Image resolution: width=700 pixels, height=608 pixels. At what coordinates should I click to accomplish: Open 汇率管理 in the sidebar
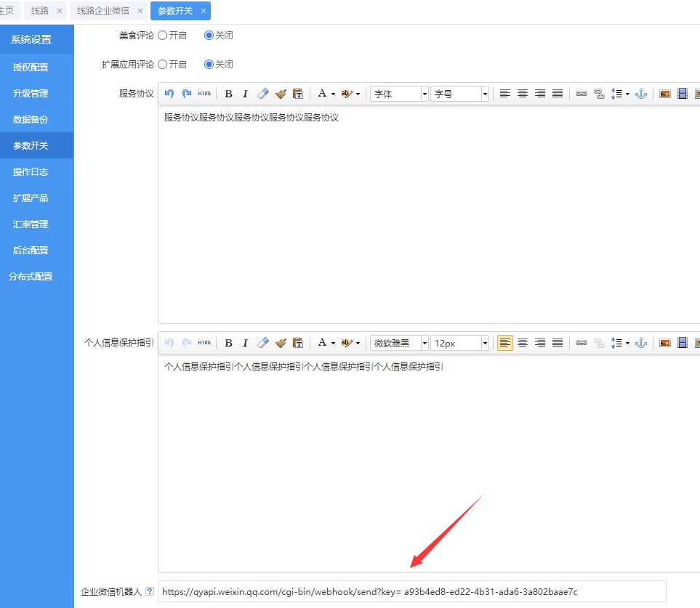[31, 224]
